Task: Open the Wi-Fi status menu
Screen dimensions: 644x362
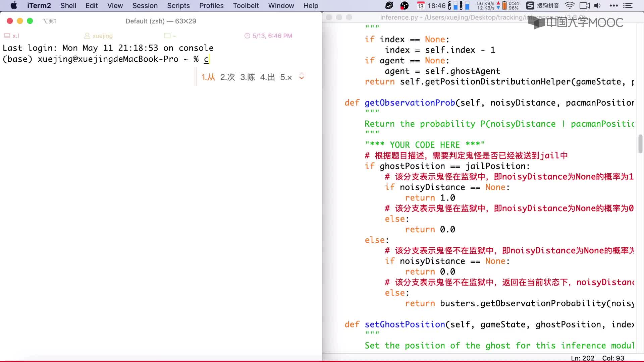Action: tap(570, 5)
